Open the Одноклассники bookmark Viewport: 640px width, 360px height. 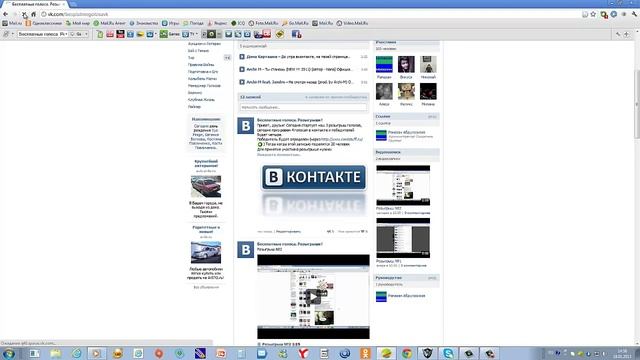43,23
